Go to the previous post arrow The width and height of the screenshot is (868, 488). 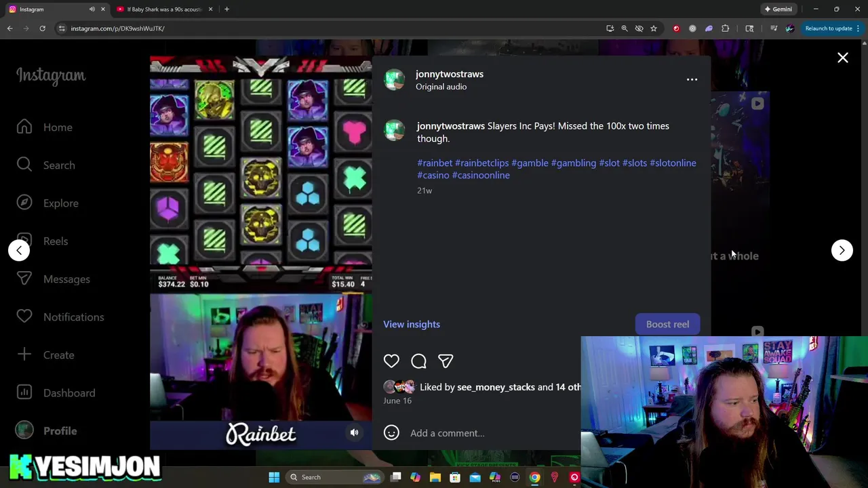(x=19, y=250)
